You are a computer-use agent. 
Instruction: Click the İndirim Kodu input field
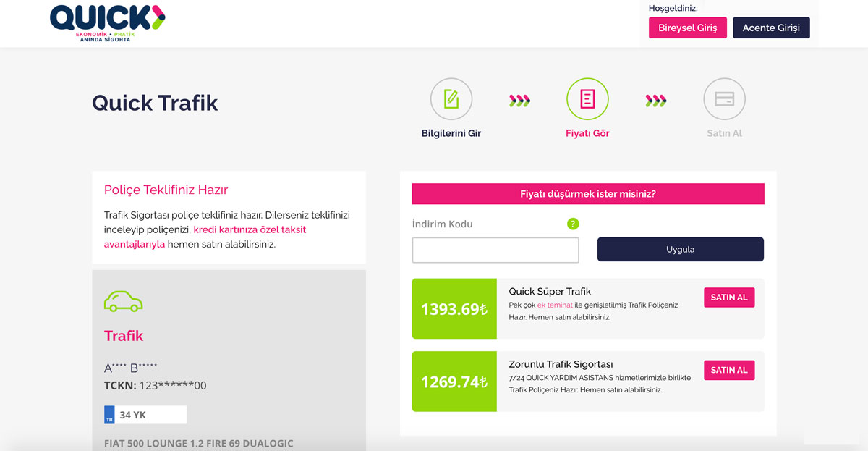click(495, 250)
